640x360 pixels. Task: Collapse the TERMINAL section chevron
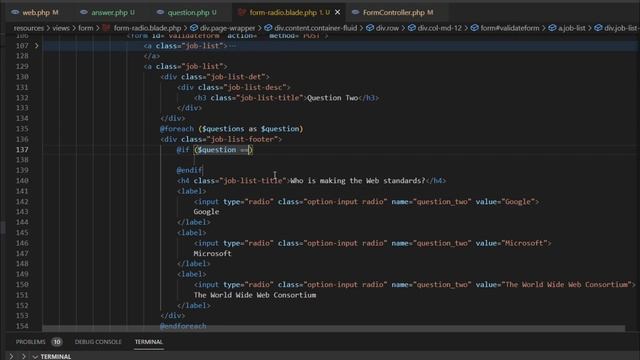[x=35, y=357]
